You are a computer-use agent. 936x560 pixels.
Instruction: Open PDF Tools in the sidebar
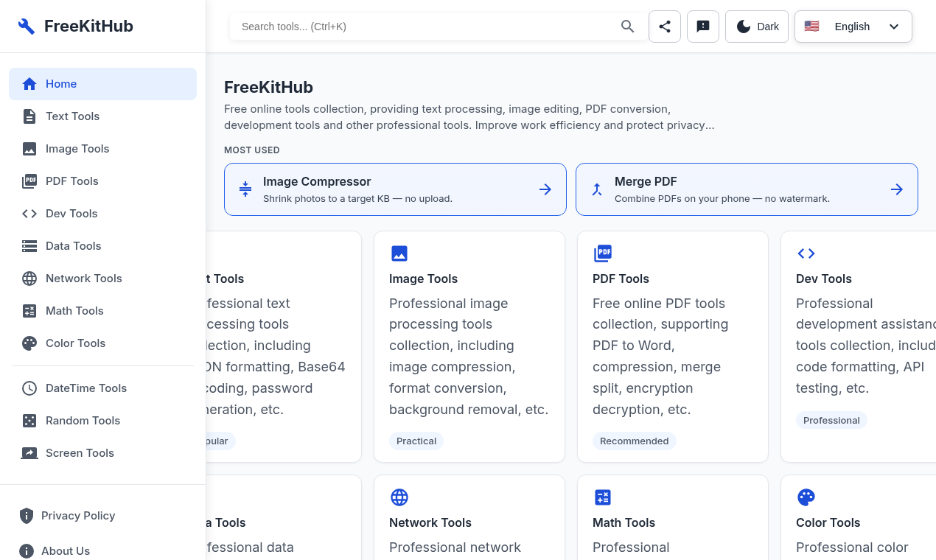(x=103, y=181)
